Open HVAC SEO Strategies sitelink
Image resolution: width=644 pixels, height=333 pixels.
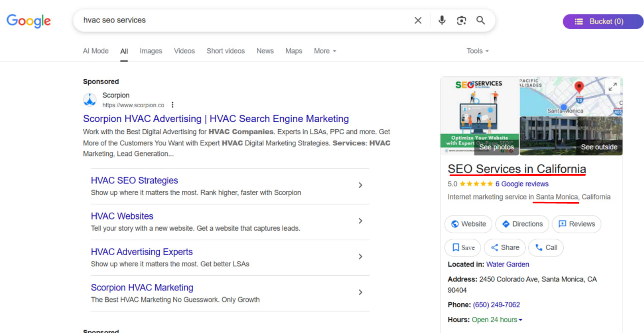pyautogui.click(x=134, y=180)
